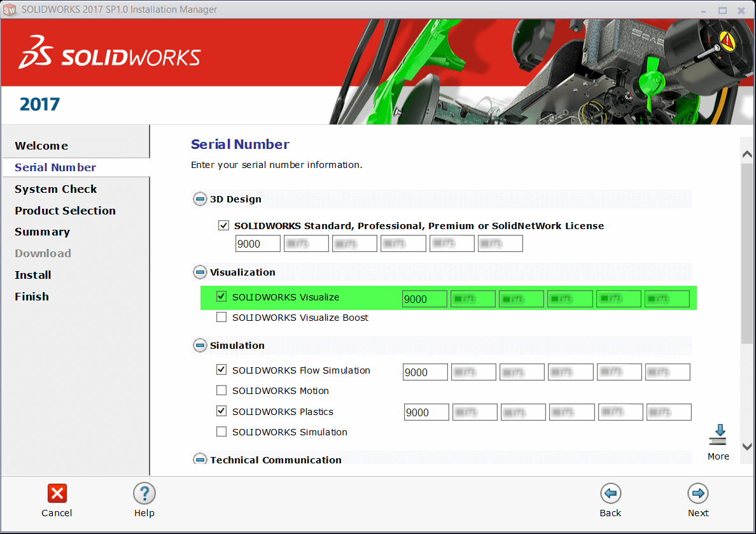Click the SOLIDWORKS icon in the title bar
This screenshot has width=756, height=534.
[x=10, y=10]
